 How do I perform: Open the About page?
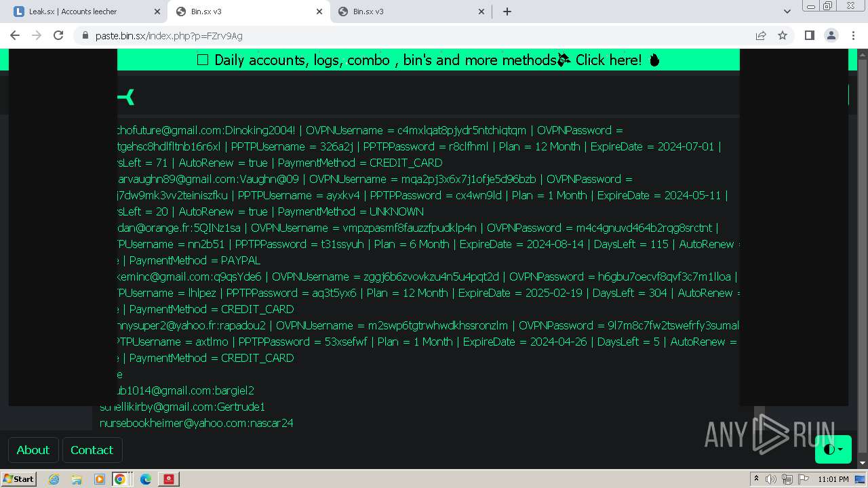pos(33,450)
